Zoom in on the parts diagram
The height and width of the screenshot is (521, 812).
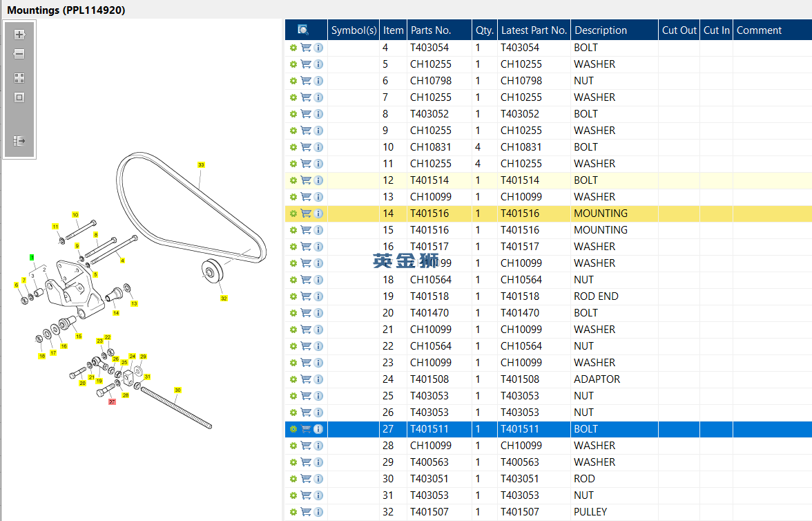click(19, 35)
